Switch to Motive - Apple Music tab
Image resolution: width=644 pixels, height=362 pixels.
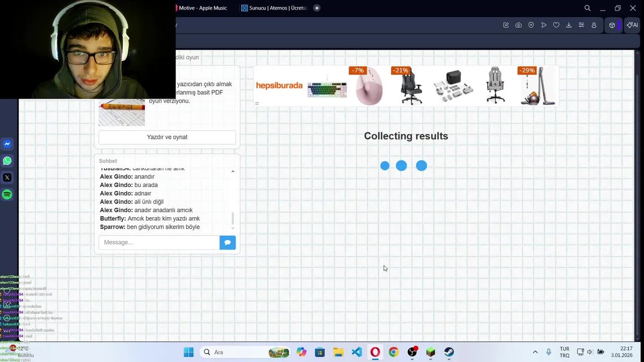pyautogui.click(x=203, y=8)
